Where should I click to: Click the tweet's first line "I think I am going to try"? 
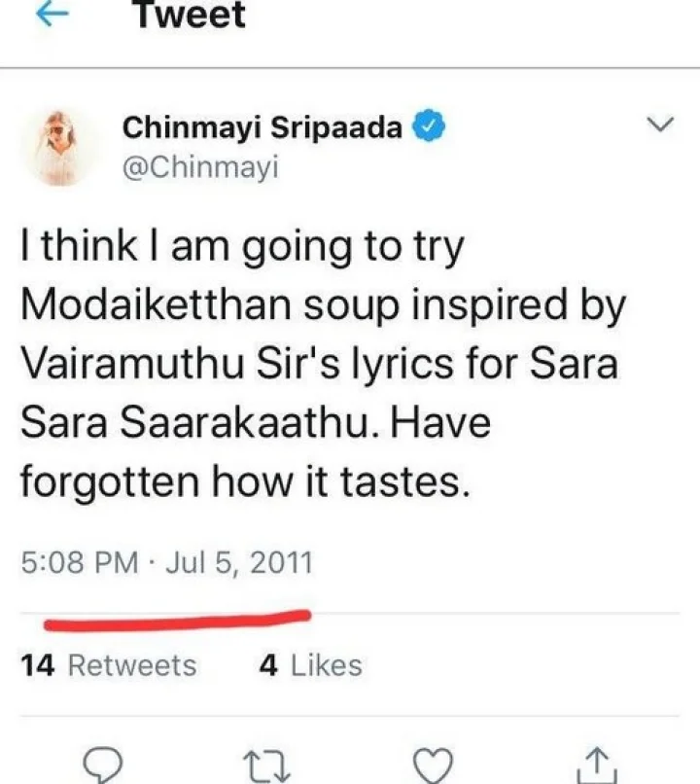click(x=242, y=249)
